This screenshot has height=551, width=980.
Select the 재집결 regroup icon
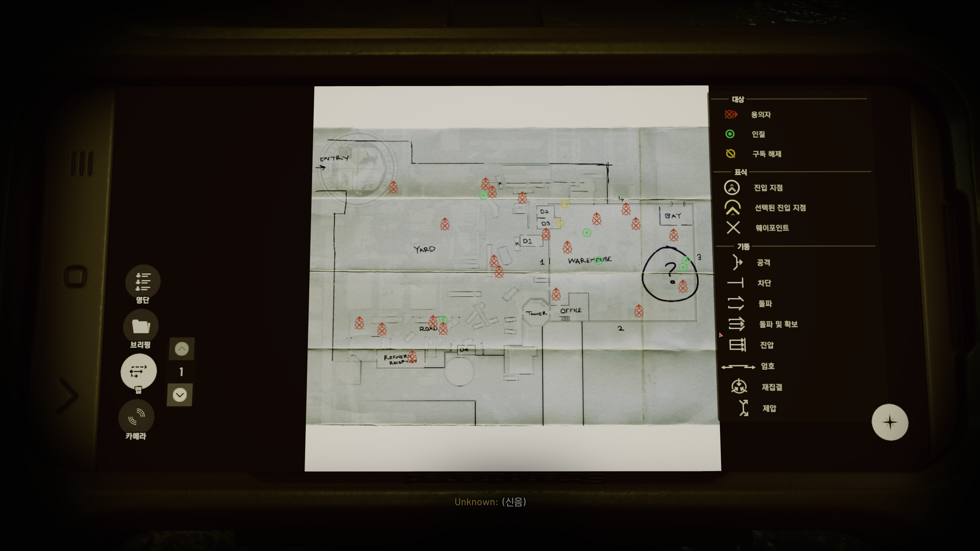(x=739, y=387)
